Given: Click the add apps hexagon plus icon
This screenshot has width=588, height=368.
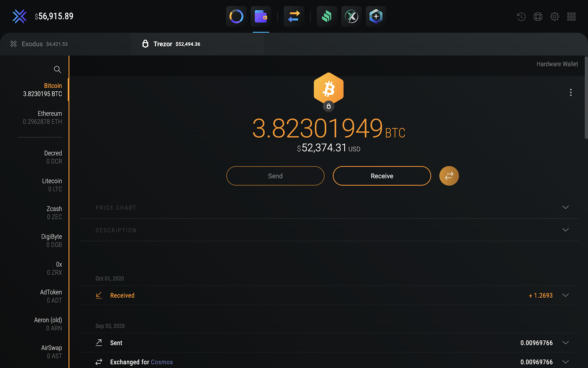Looking at the screenshot, I should [x=376, y=16].
